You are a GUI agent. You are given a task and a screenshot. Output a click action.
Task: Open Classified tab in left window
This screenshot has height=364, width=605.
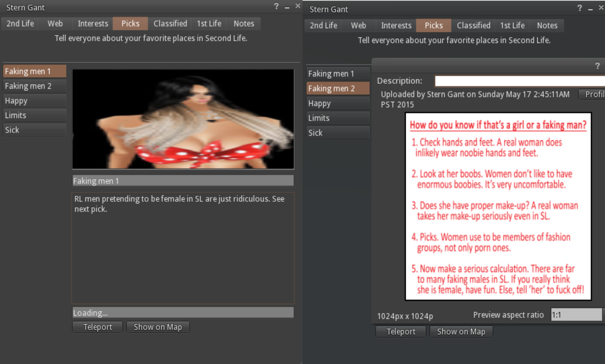tap(170, 23)
